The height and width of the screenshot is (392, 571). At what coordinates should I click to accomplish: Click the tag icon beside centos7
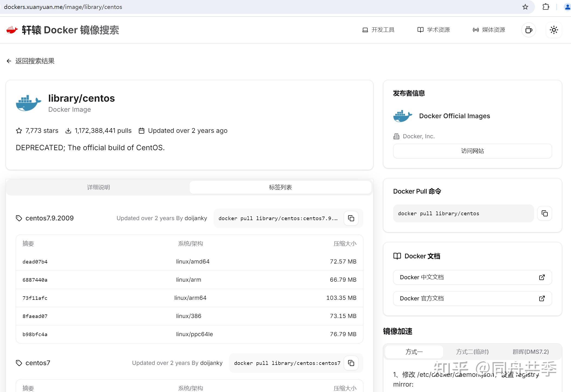coord(19,363)
